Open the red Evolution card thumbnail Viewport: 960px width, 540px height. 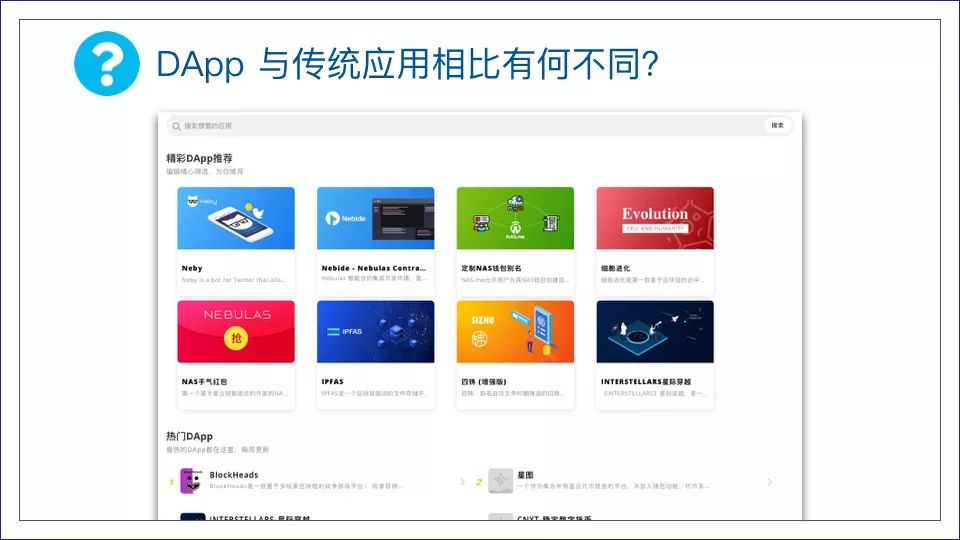[x=654, y=218]
